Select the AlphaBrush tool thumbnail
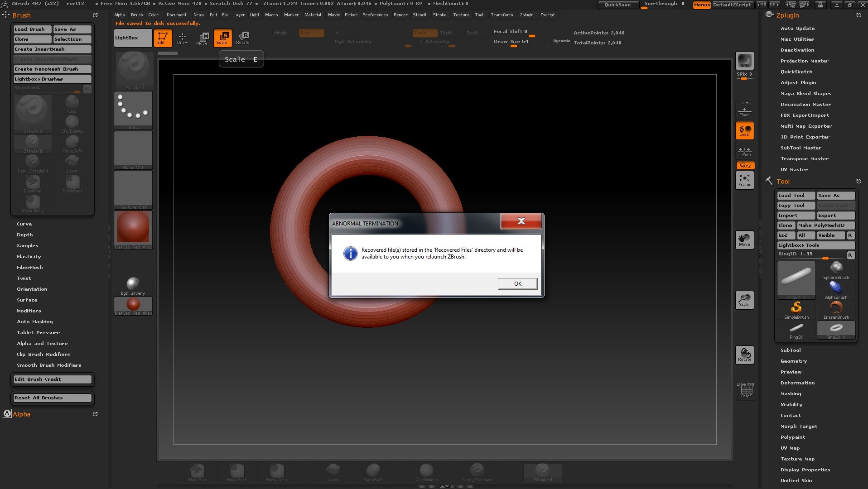Viewport: 868px width, 489px height. (836, 290)
